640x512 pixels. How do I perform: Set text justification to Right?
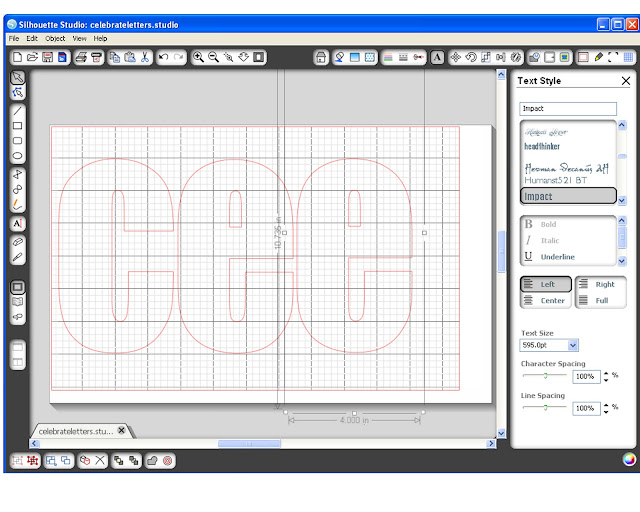601,284
